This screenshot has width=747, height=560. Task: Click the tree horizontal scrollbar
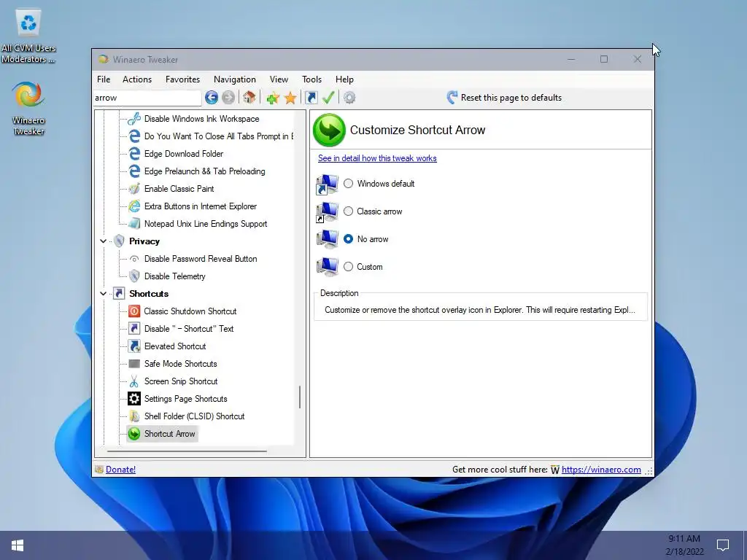click(x=187, y=451)
